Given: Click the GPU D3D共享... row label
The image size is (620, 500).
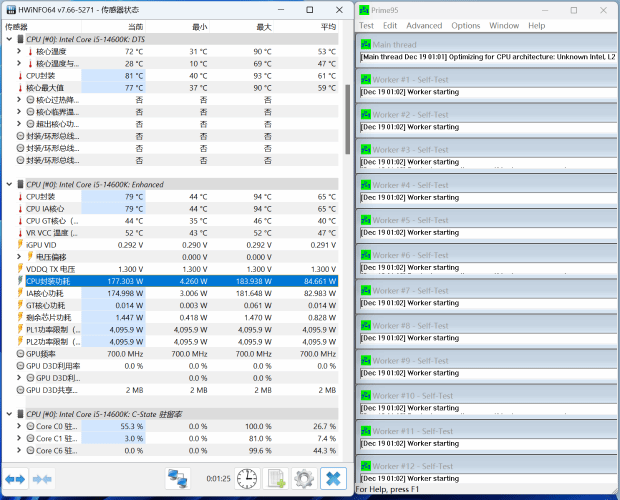Looking at the screenshot, I should tap(51, 390).
